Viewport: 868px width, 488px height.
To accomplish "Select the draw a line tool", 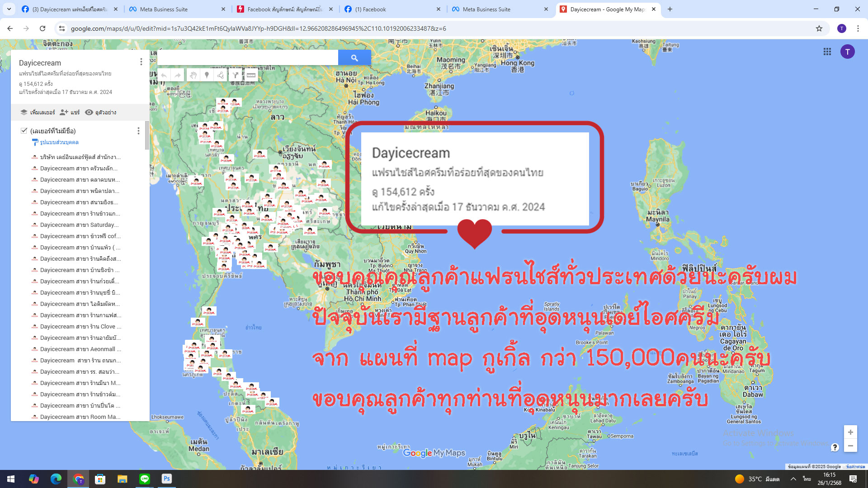I will (x=221, y=75).
